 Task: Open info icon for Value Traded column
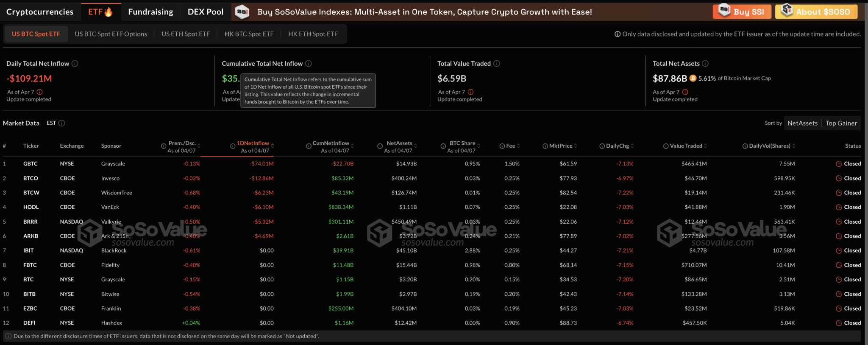pos(666,146)
